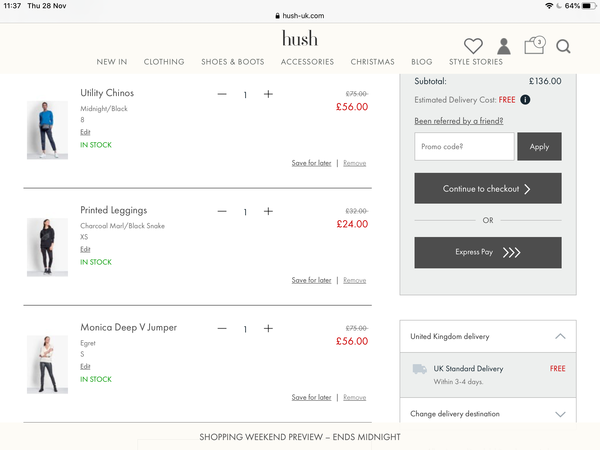This screenshot has width=600, height=450.
Task: Open the shopping bag icon
Action: (535, 46)
